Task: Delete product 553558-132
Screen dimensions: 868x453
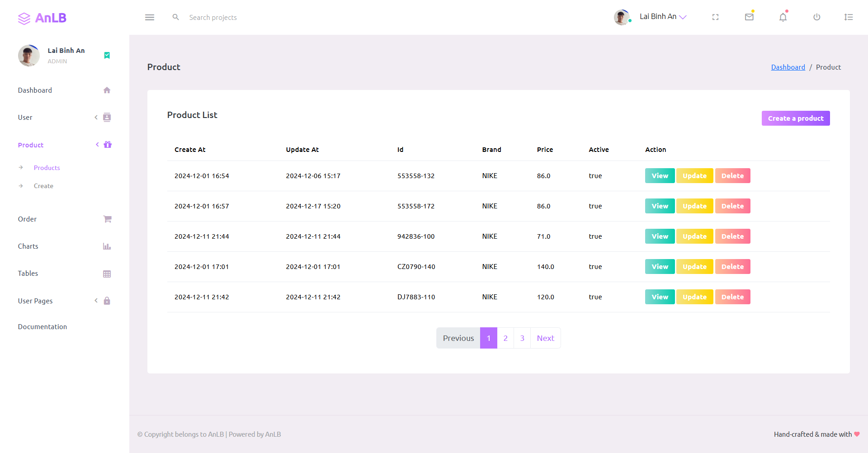Action: [732, 176]
